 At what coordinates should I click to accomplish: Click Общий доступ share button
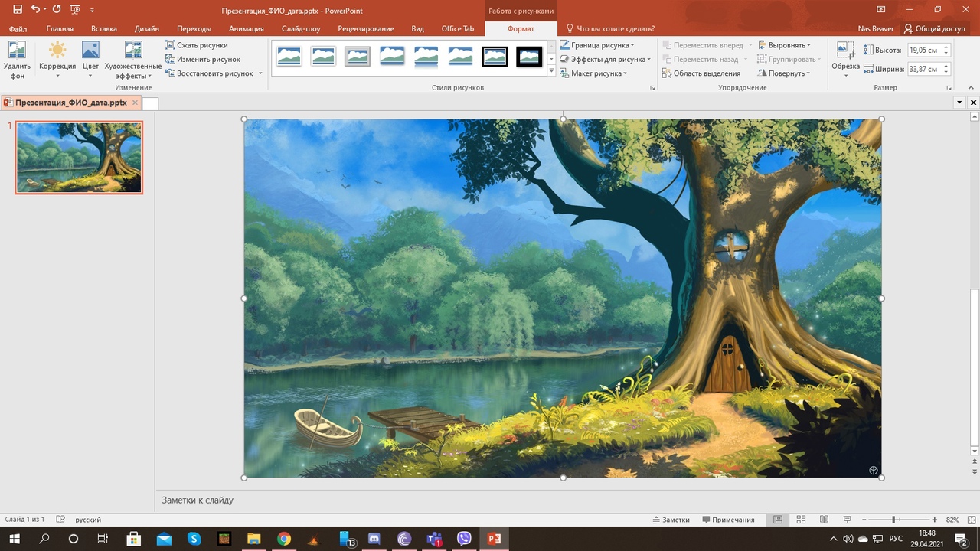coord(935,29)
